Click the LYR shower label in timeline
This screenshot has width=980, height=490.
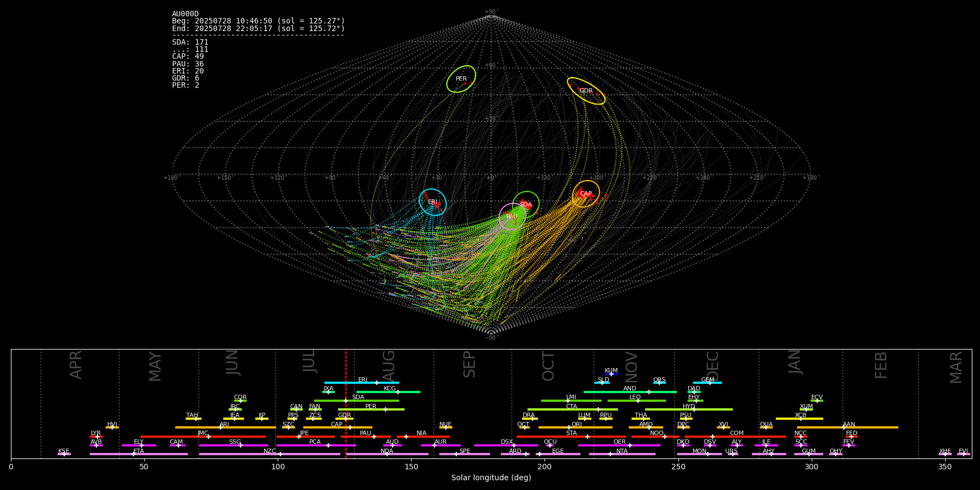point(96,433)
